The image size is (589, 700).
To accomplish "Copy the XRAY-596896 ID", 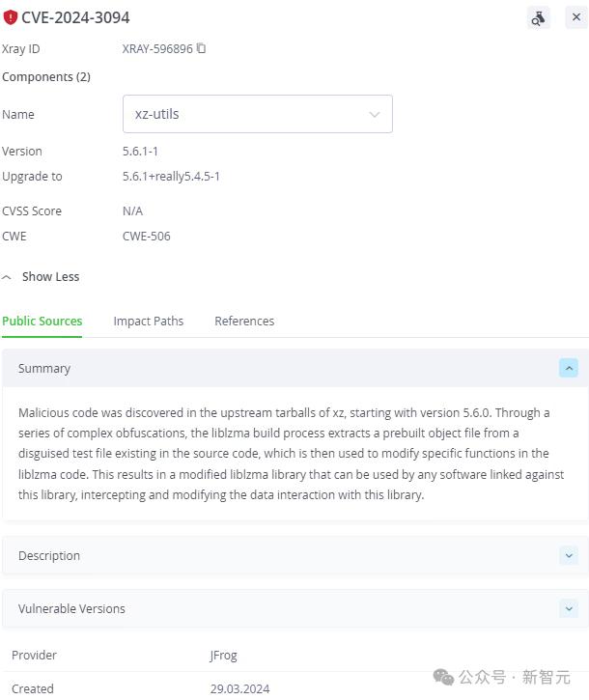I will pos(202,48).
